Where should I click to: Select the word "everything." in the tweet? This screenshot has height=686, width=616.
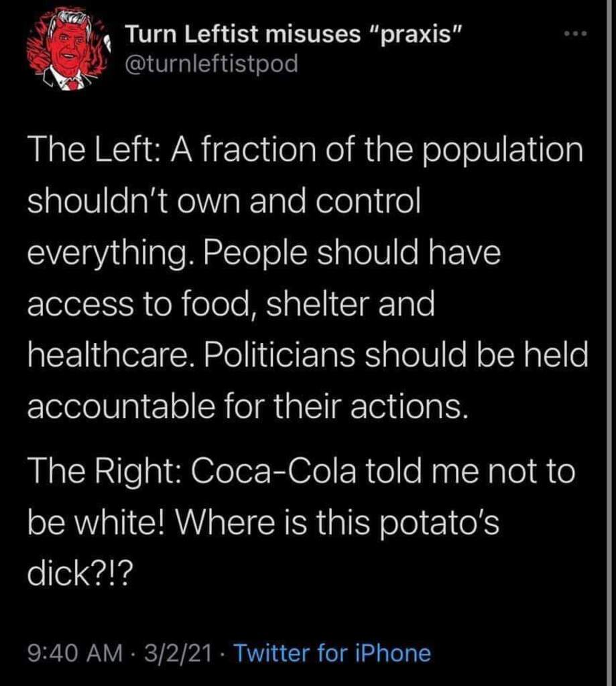[110, 255]
